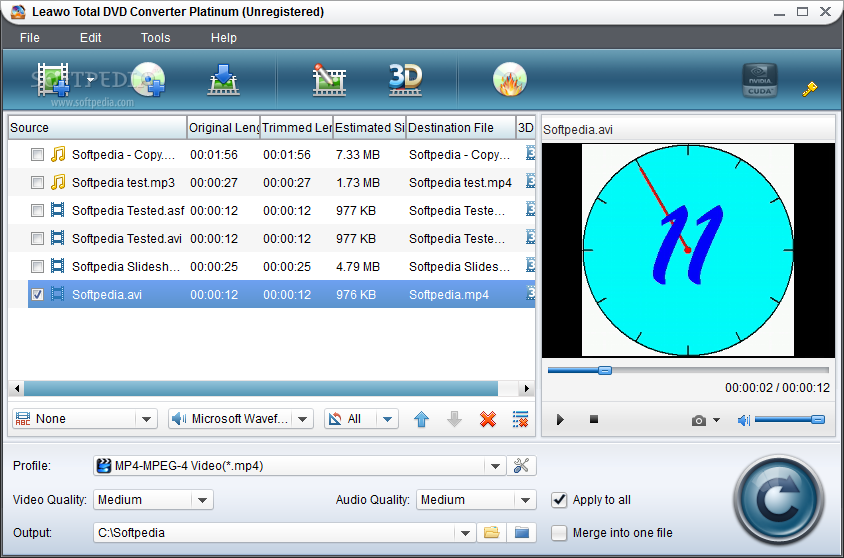Image resolution: width=844 pixels, height=558 pixels.
Task: Click the NVIDIA CUDA icon
Action: click(x=759, y=81)
